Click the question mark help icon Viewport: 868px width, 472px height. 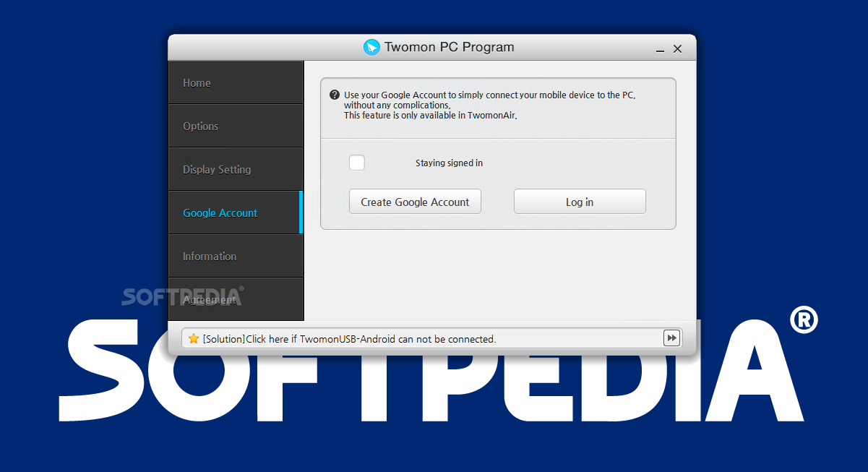tap(334, 95)
